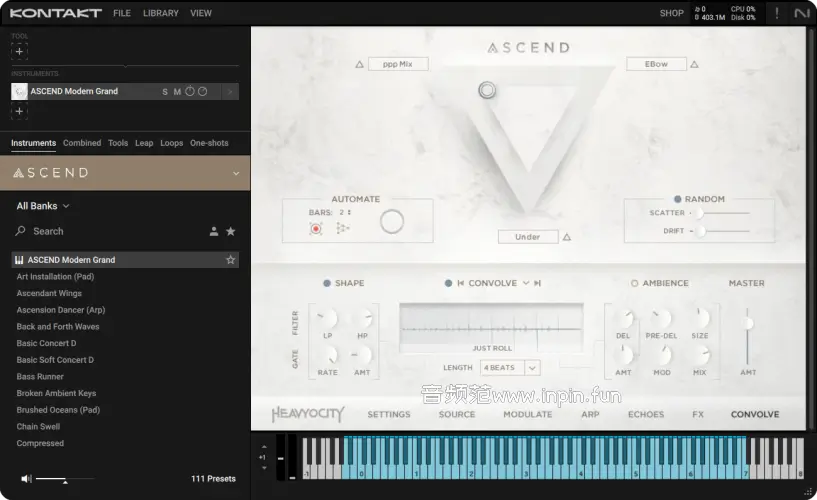Click the gate RATE knob
817x500 pixels.
(x=328, y=355)
